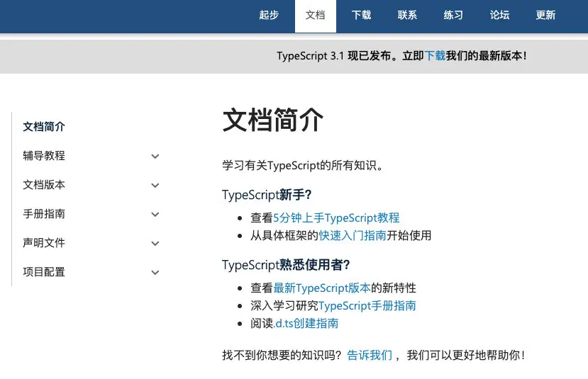The image size is (588, 379).
Task: Select the 文档 tab in navigation
Action: point(316,15)
